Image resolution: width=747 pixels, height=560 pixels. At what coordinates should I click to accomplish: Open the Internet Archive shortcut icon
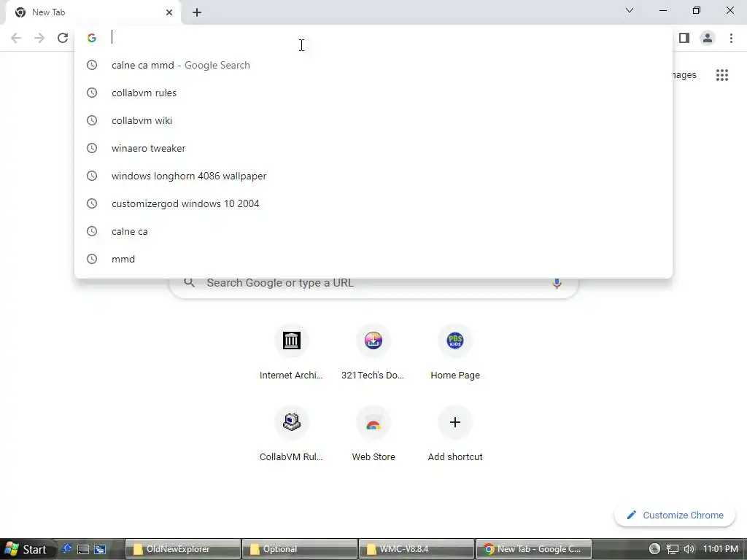pyautogui.click(x=292, y=341)
